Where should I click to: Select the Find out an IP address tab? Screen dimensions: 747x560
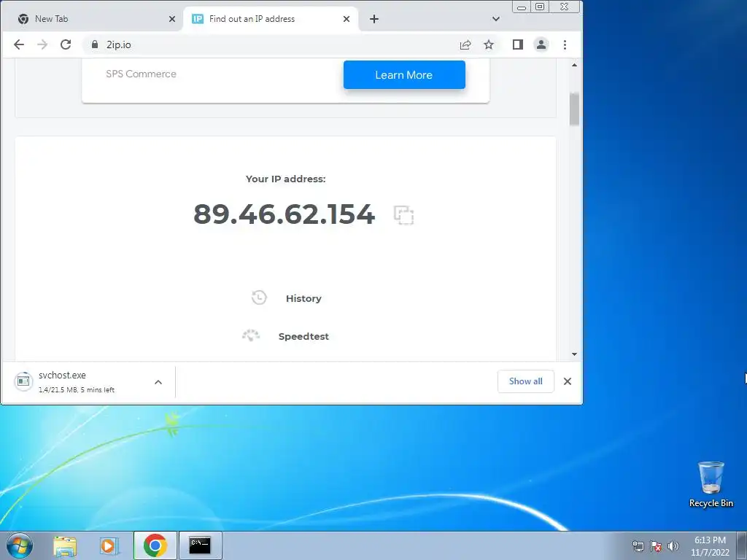coord(271,19)
